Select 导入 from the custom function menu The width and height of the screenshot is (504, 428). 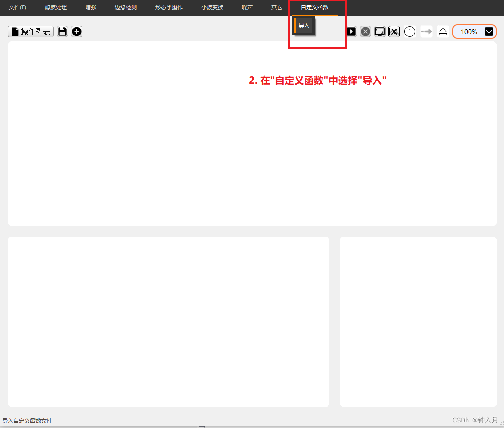click(x=303, y=25)
